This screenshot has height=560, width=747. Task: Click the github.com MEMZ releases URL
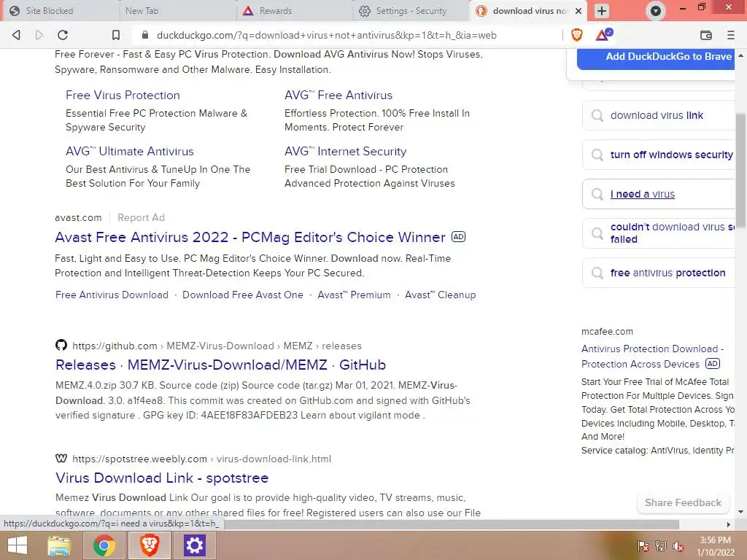(217, 346)
